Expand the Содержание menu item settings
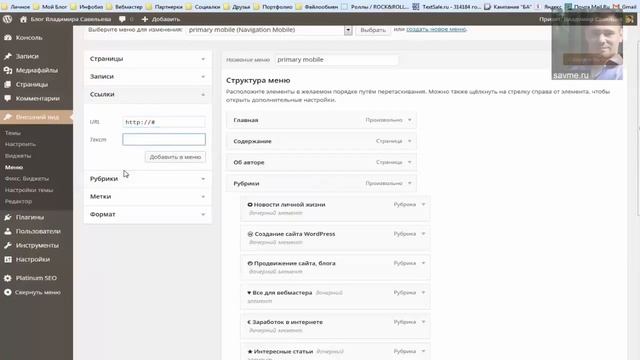 pyautogui.click(x=410, y=141)
